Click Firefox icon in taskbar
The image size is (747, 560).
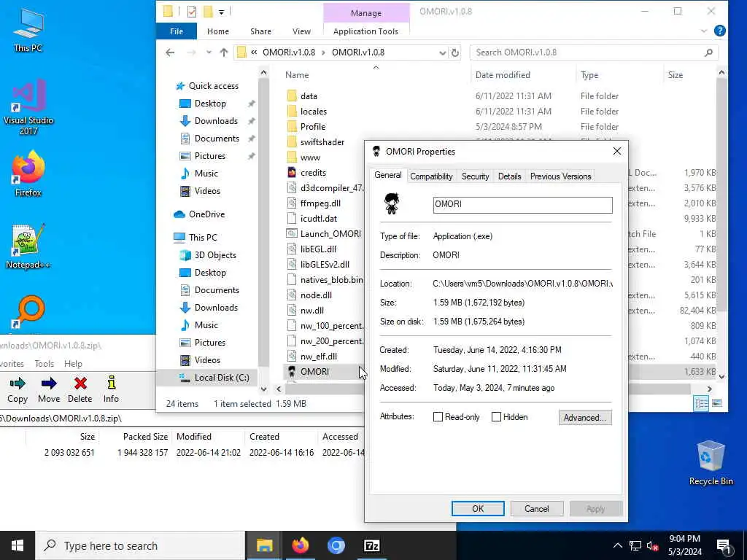coord(300,545)
